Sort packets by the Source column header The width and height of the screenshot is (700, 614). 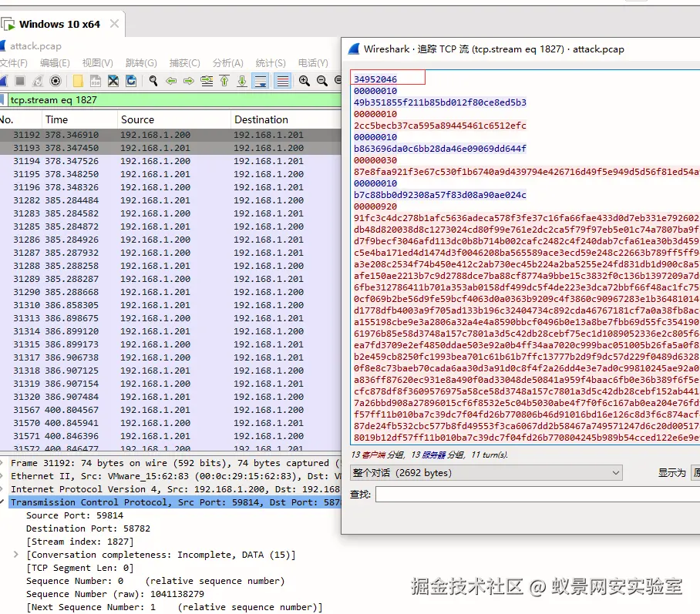(174, 119)
